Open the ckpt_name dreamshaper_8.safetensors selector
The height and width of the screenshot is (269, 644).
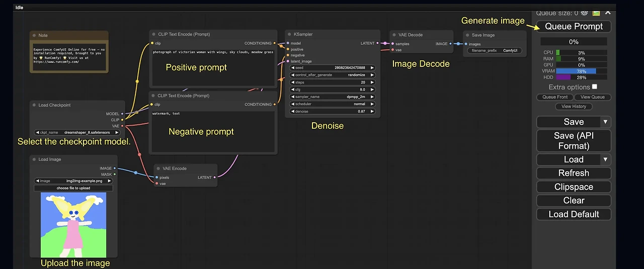click(77, 132)
